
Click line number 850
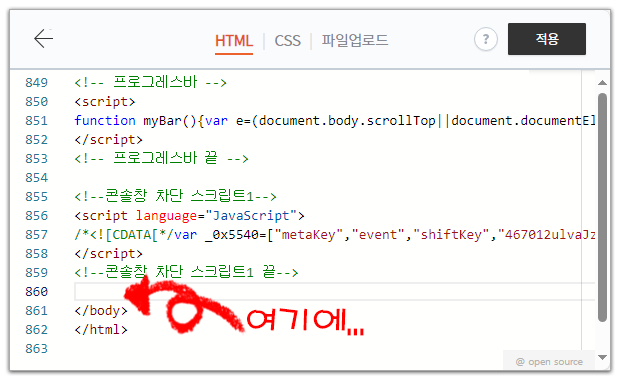click(x=36, y=102)
